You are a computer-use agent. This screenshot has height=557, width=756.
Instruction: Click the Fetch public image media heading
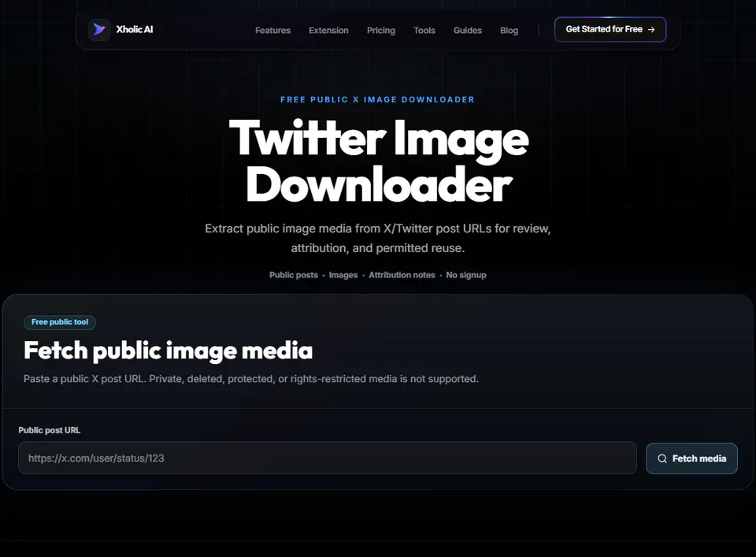pyautogui.click(x=169, y=351)
